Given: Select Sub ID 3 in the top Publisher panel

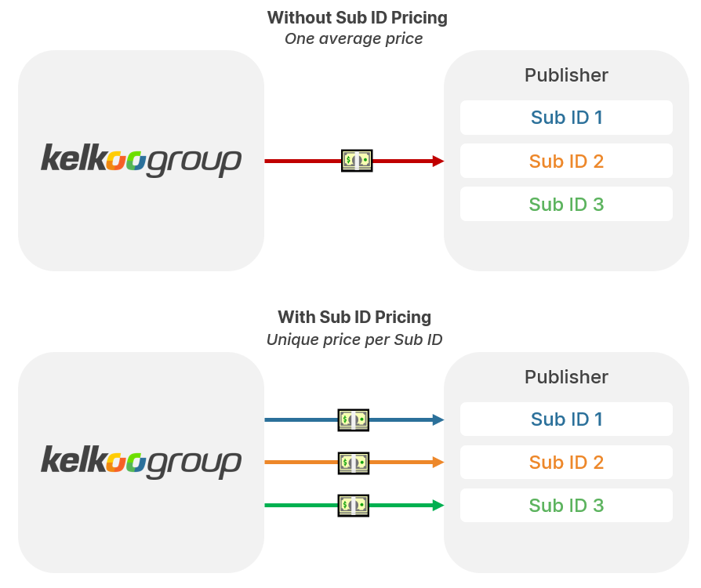Looking at the screenshot, I should pyautogui.click(x=566, y=205).
